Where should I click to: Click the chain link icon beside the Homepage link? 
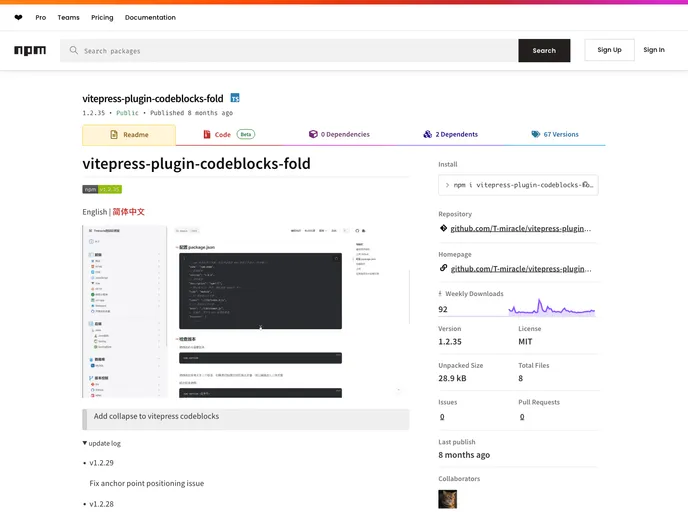point(444,268)
